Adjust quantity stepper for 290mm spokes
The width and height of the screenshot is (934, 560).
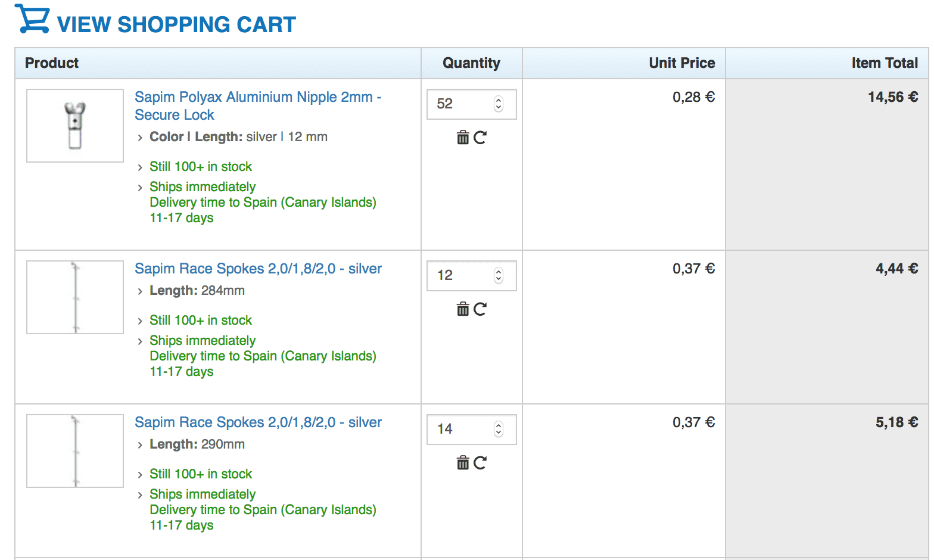pos(499,429)
